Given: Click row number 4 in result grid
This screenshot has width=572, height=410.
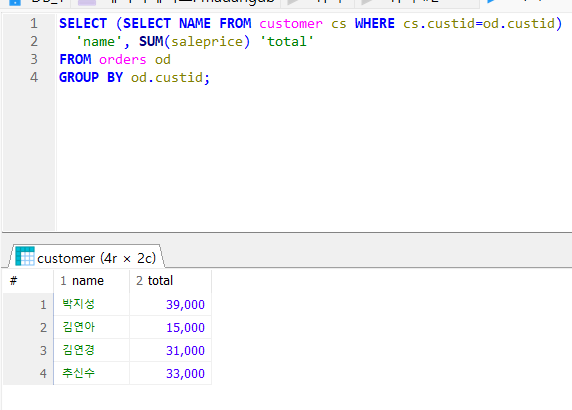Looking at the screenshot, I should [x=28, y=373].
